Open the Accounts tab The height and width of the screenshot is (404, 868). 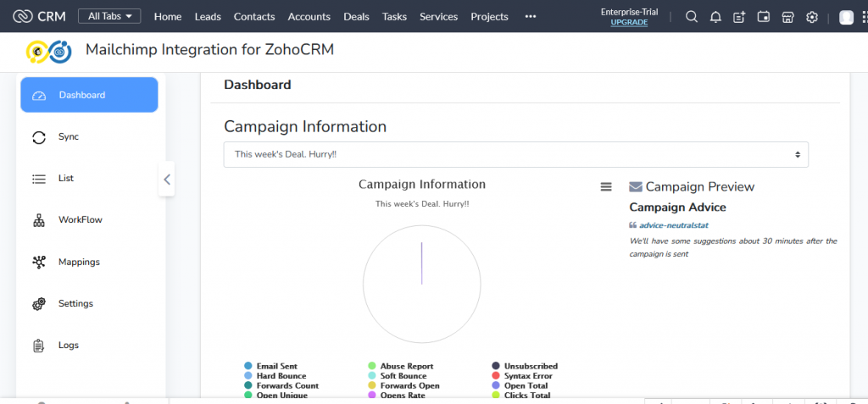[309, 17]
